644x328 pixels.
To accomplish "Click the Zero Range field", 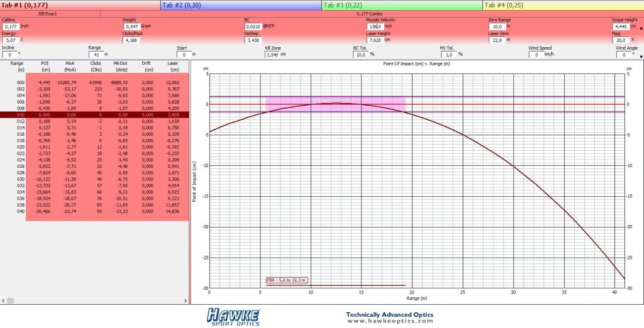I will [x=497, y=26].
